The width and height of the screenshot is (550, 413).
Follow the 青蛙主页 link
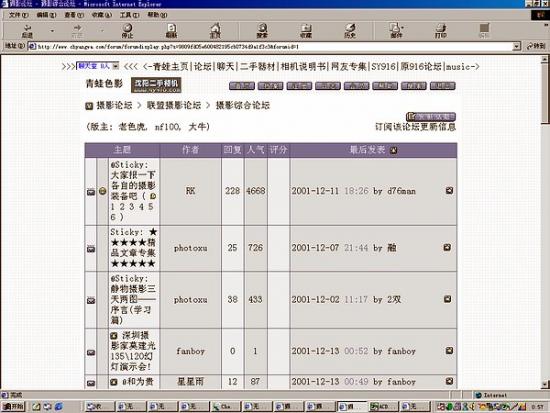pyautogui.click(x=171, y=66)
